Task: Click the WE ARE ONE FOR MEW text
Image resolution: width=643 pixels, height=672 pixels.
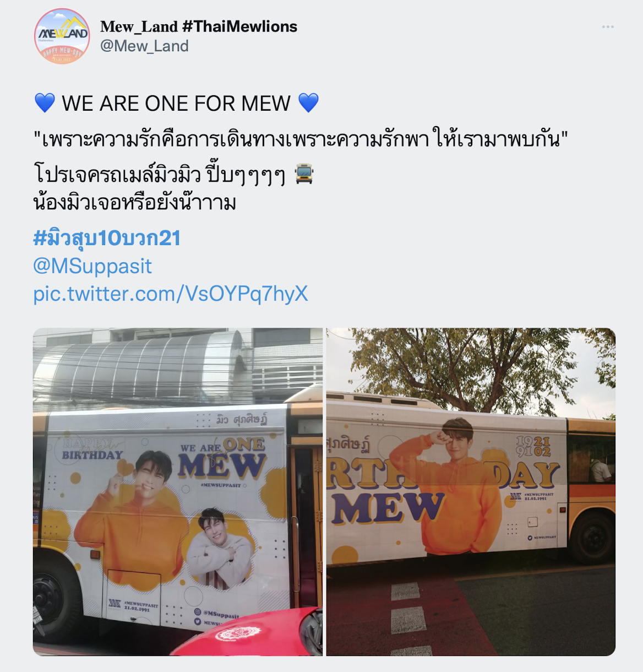Action: [176, 104]
